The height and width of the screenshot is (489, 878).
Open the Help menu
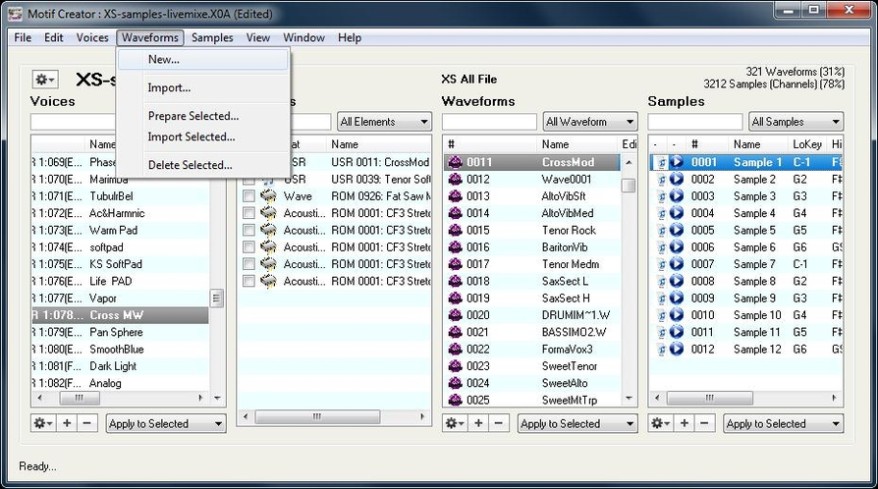(349, 38)
